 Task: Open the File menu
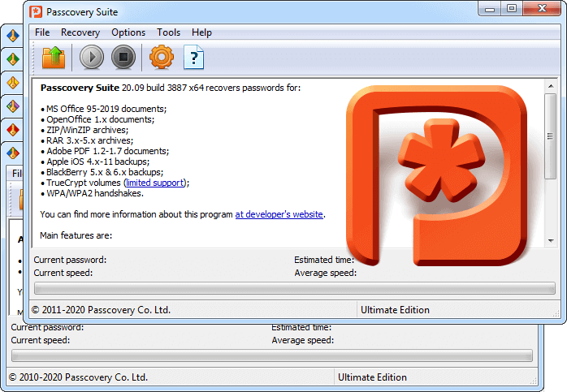click(x=42, y=32)
